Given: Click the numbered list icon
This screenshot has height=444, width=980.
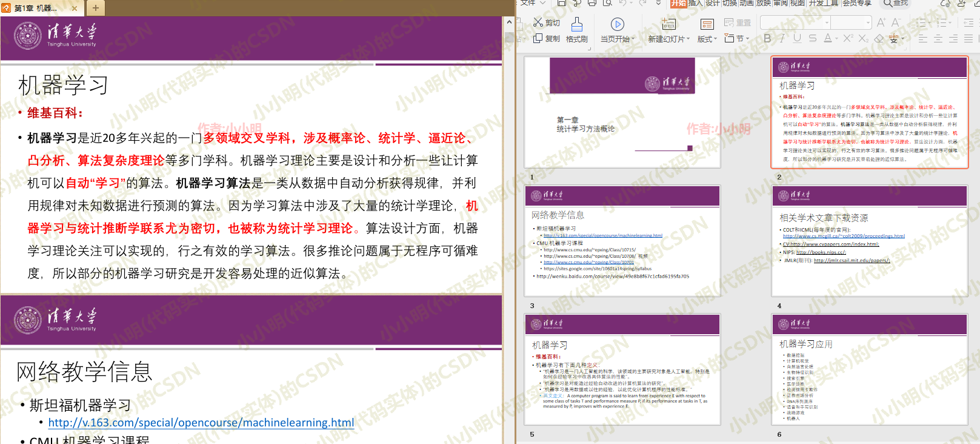Looking at the screenshot, I should click(x=942, y=22).
